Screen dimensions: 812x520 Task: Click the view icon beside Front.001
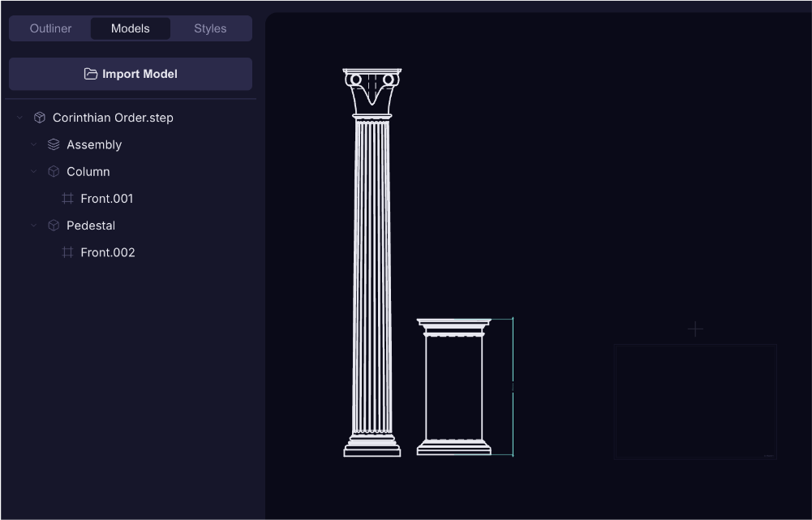point(68,199)
